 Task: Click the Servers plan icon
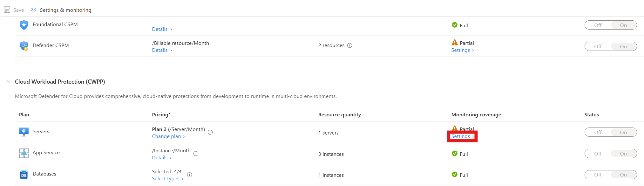24,132
